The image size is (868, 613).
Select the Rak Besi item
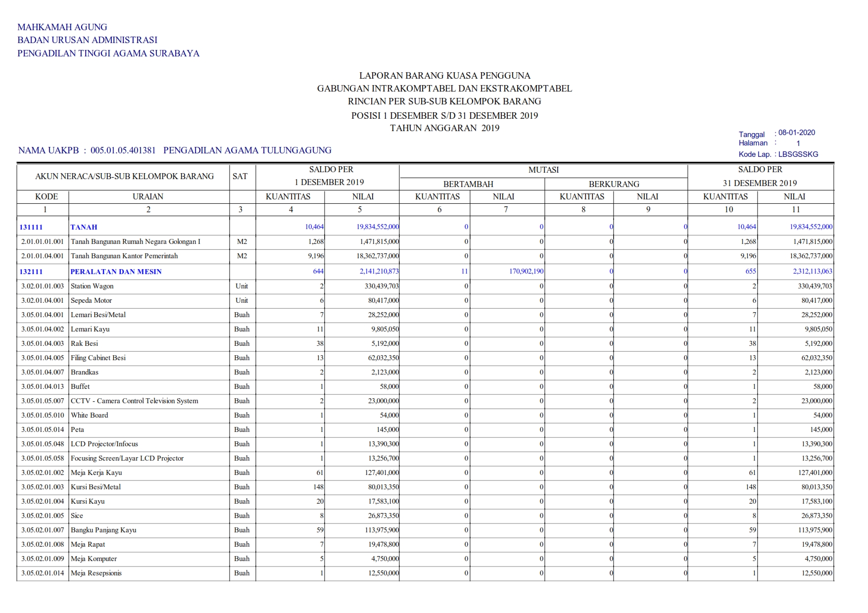tap(84, 344)
